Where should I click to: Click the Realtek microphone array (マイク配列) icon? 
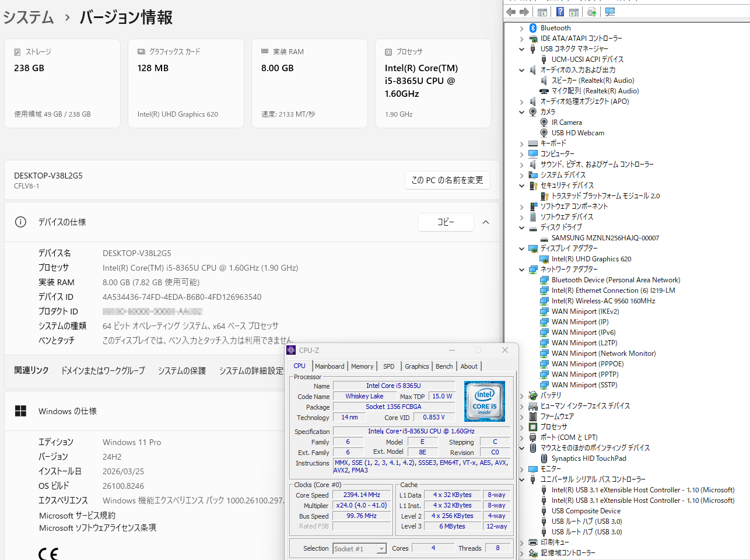pyautogui.click(x=544, y=91)
